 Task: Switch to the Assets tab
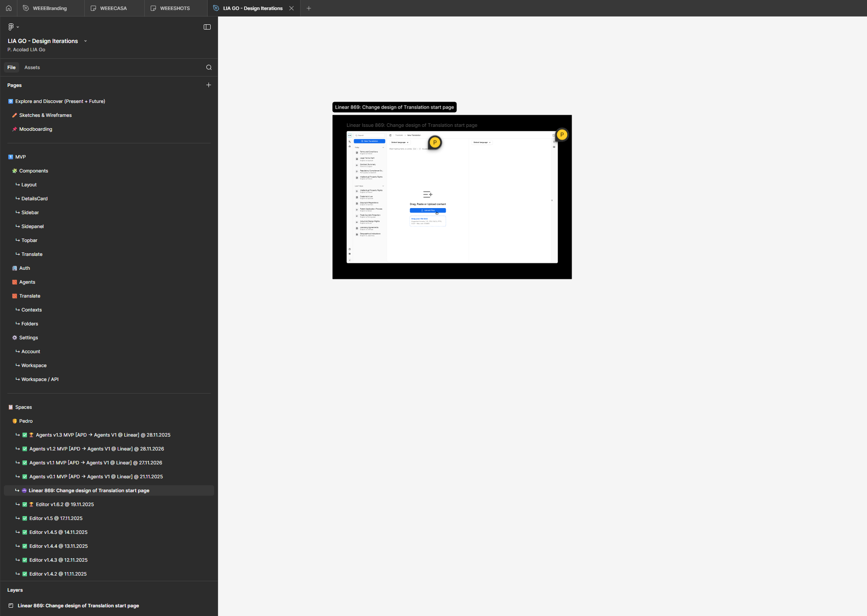coord(32,67)
